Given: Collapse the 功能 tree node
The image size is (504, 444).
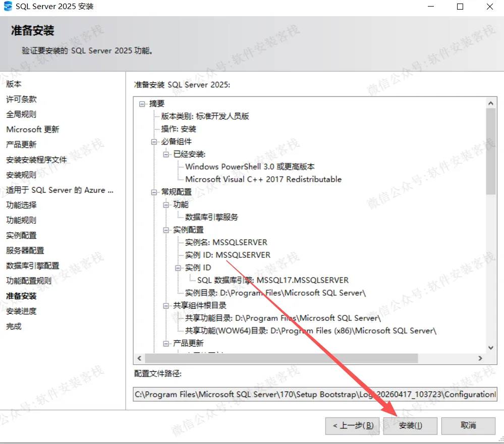Looking at the screenshot, I should (x=166, y=205).
